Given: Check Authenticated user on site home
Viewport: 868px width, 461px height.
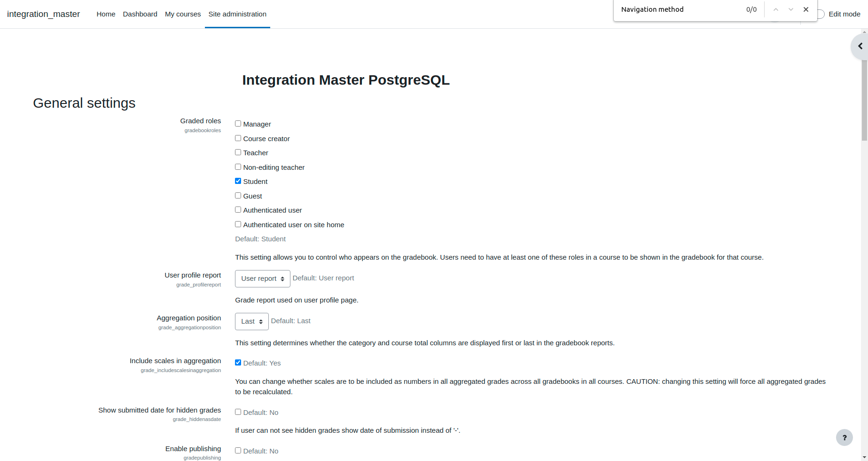Looking at the screenshot, I should (x=238, y=224).
